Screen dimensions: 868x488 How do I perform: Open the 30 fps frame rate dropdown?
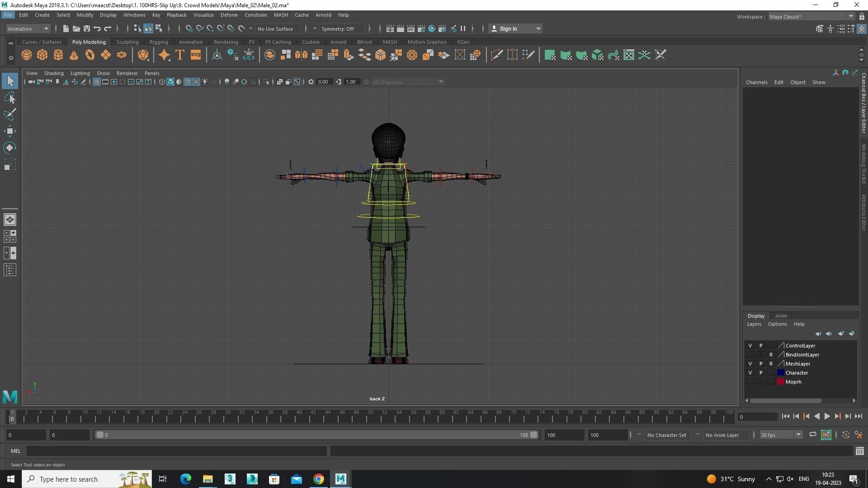[x=781, y=435]
